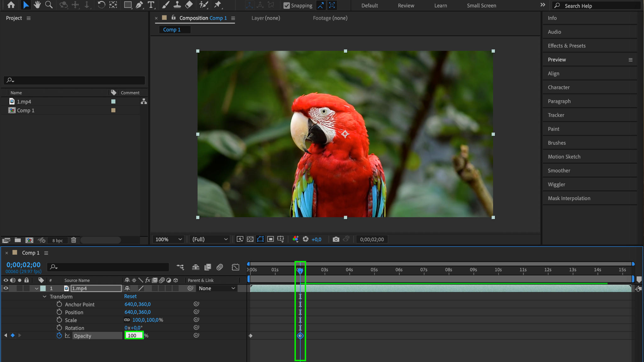Viewport: 644px width, 362px height.
Task: Select the Zoom tool in the toolbar
Action: [x=49, y=5]
